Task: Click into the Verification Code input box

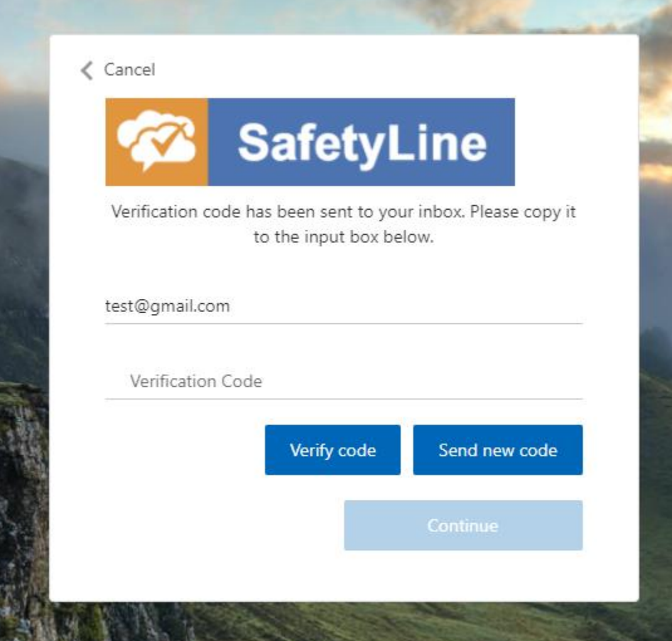Action: pos(344,381)
